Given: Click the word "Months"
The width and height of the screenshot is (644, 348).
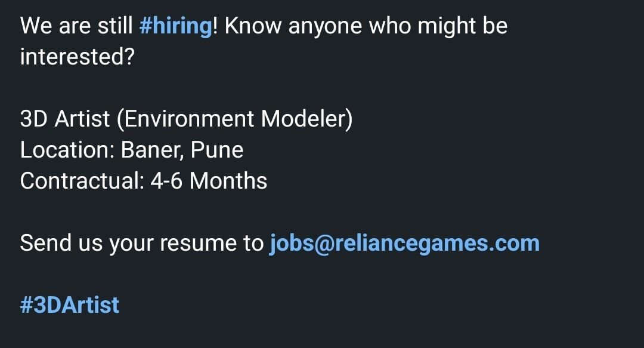Looking at the screenshot, I should click(x=228, y=181).
